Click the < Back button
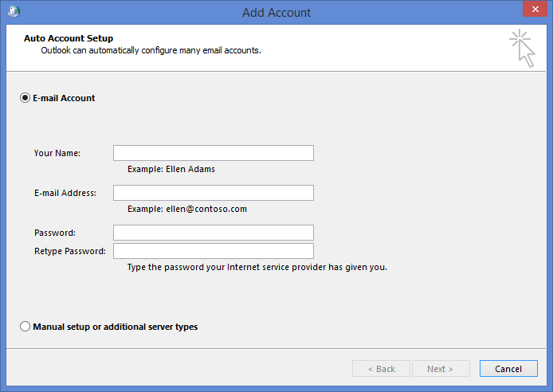Viewport: 553px width, 392px height. (x=381, y=369)
